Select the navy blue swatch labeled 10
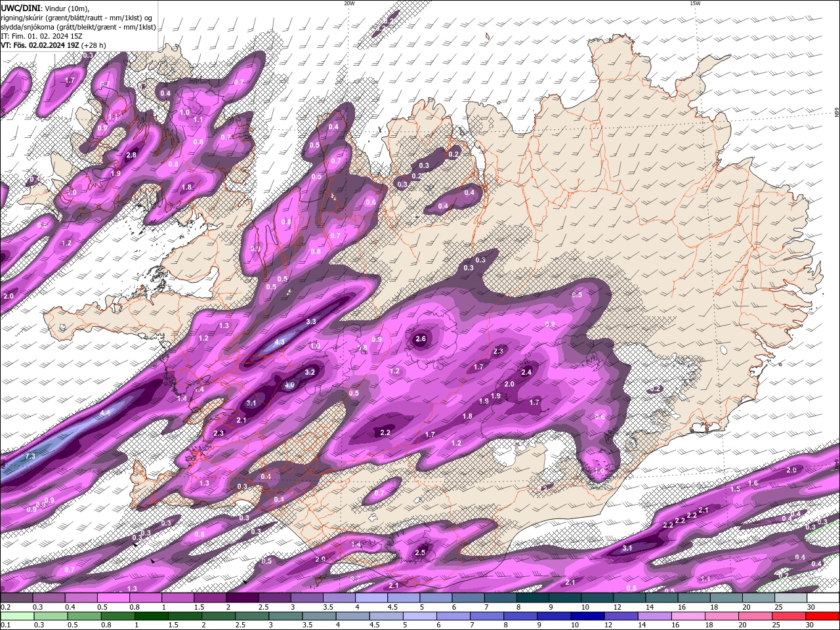The width and height of the screenshot is (840, 630). pyautogui.click(x=587, y=616)
